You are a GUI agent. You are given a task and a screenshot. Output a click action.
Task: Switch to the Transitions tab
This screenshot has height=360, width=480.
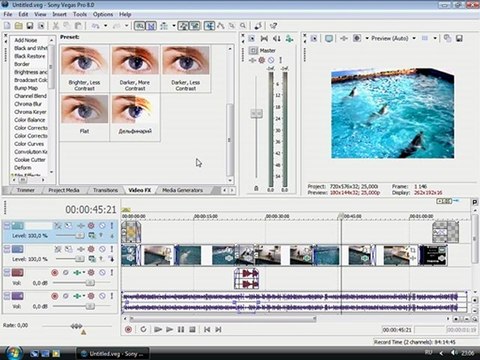tap(105, 190)
